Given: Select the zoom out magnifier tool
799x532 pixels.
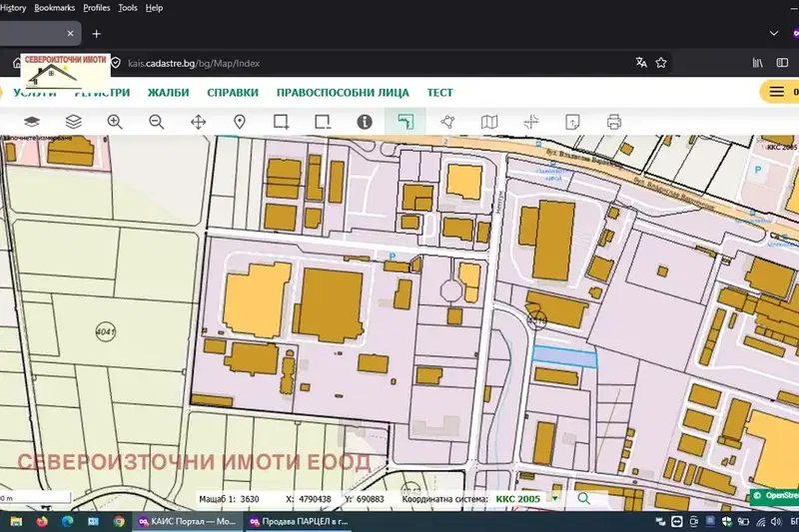Looking at the screenshot, I should tap(157, 122).
